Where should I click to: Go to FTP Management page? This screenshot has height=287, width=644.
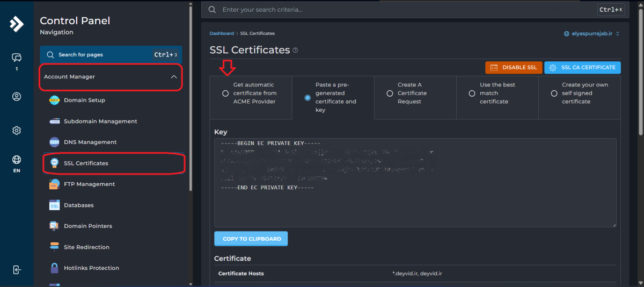point(89,184)
